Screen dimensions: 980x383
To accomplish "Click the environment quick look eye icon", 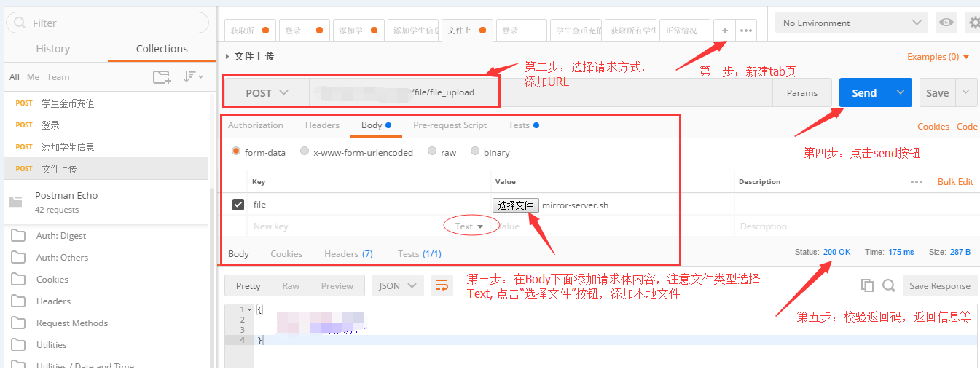I will [x=946, y=23].
